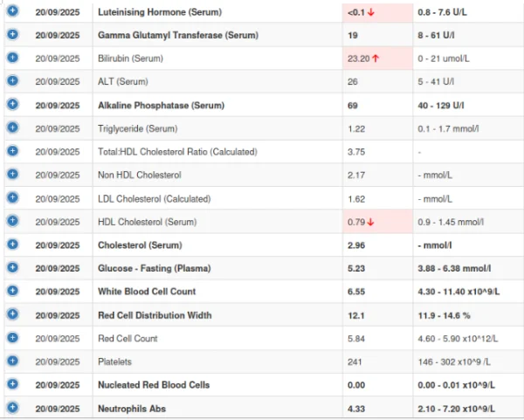Open Alkaline Phosphatase row's plus icon
This screenshot has width=524, height=420.
(x=12, y=104)
